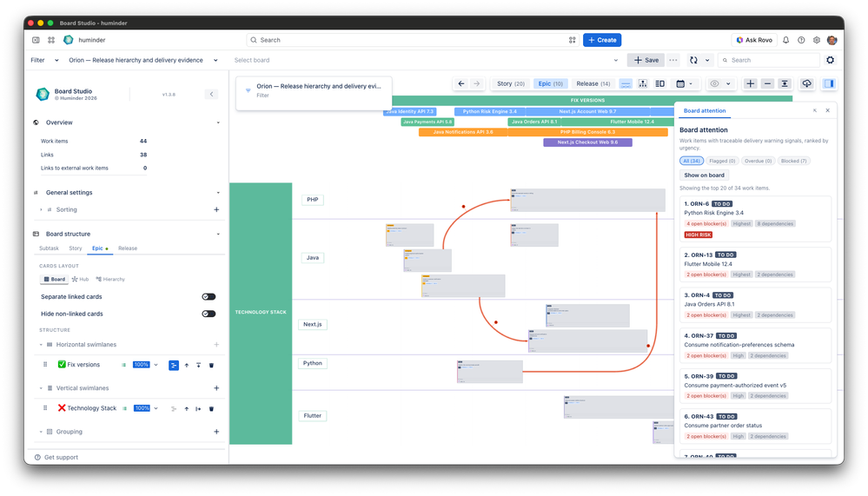This screenshot has height=496, width=868.
Task: Zoom in with the plus icon
Action: [750, 83]
